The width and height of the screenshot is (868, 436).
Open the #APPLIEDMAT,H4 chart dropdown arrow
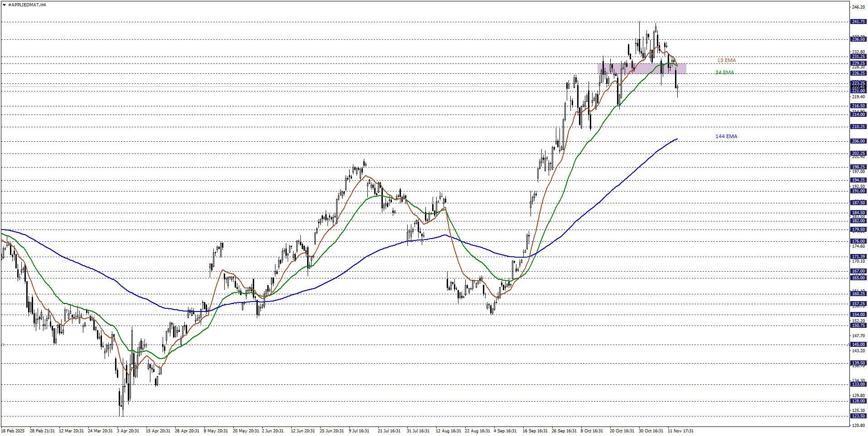point(4,5)
